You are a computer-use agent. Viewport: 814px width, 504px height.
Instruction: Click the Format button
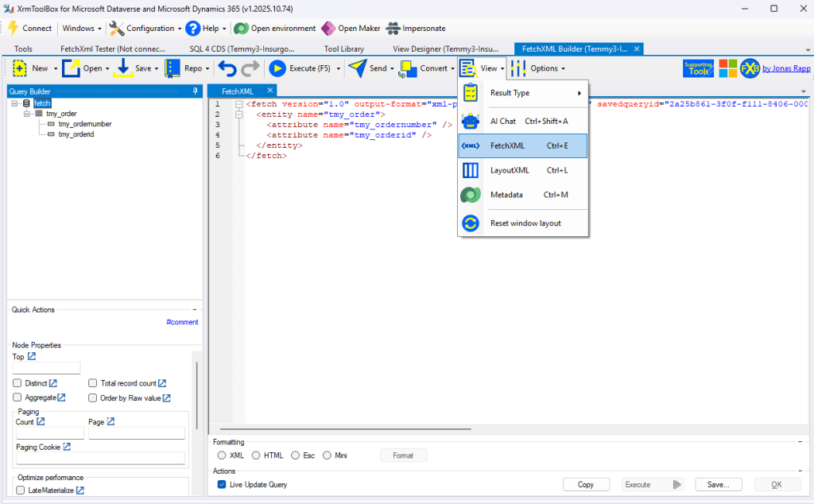[x=403, y=456]
